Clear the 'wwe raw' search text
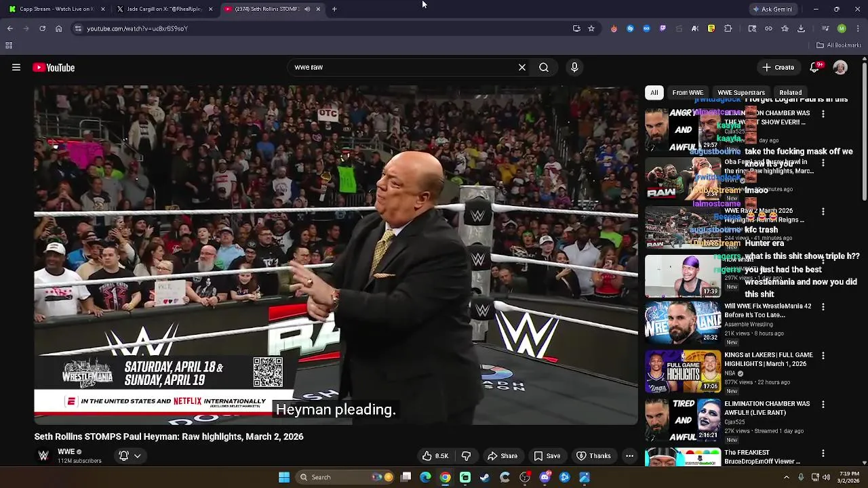Screen dimensions: 868x488 pyautogui.click(x=522, y=67)
